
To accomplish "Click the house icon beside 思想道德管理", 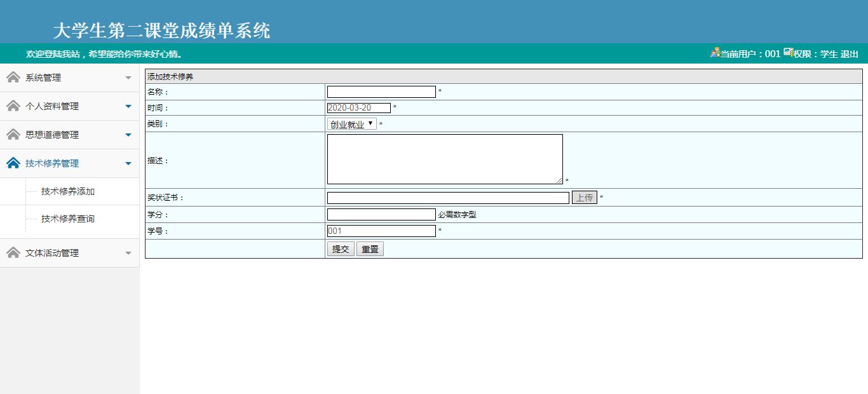I will tap(13, 134).
